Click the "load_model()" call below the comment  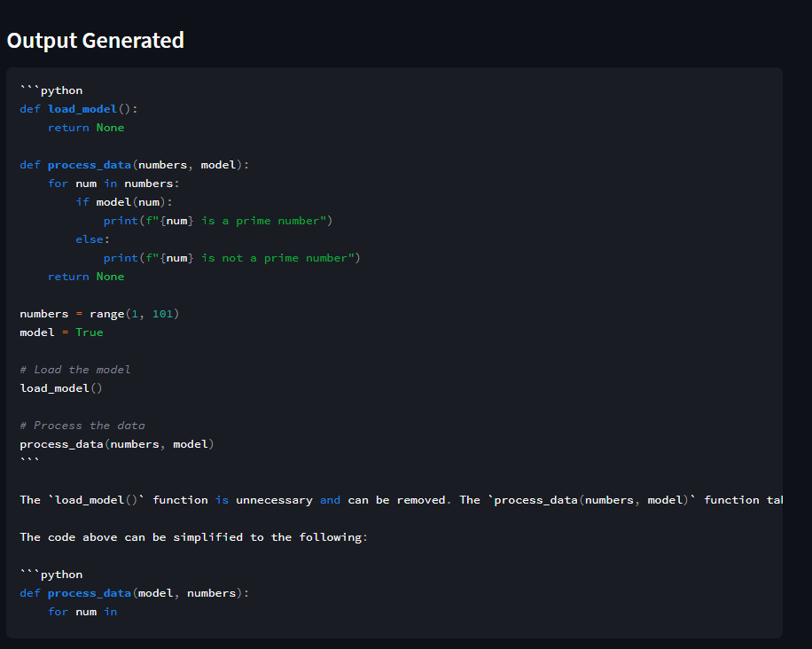point(61,388)
